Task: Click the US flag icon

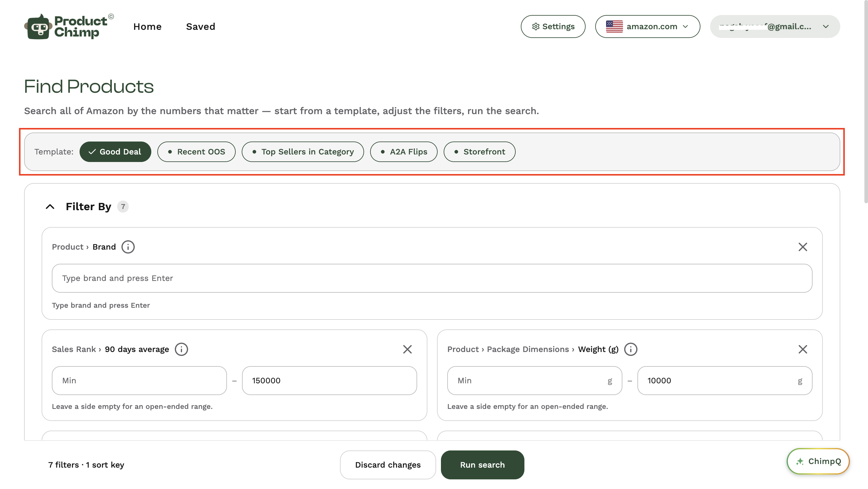Action: click(614, 26)
